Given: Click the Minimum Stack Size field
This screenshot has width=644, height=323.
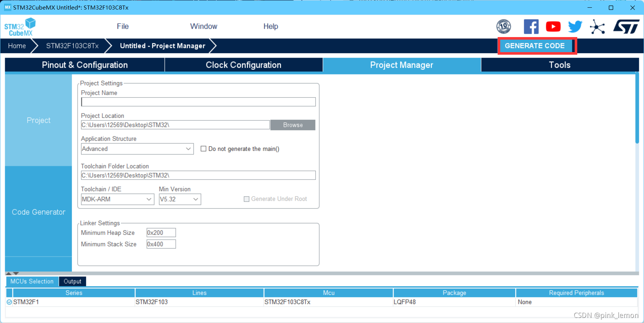Looking at the screenshot, I should (161, 244).
